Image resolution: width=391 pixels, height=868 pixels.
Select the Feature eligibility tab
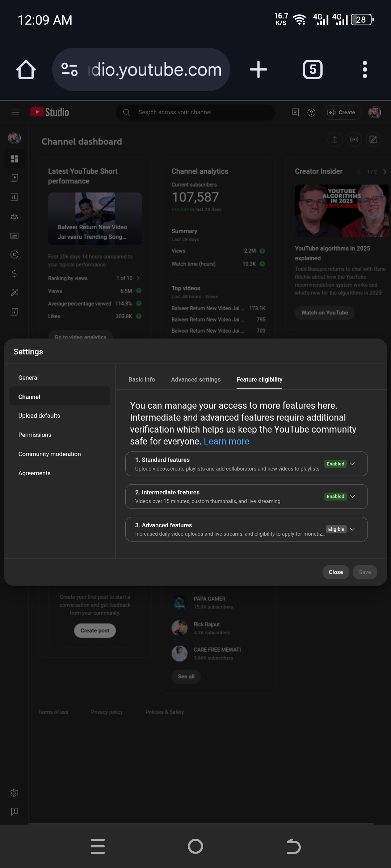click(260, 379)
